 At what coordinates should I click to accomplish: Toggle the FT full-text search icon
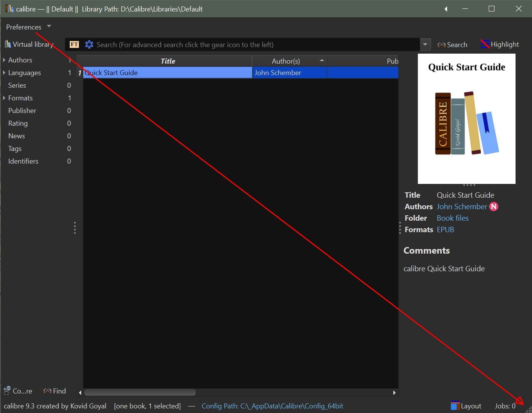click(74, 44)
